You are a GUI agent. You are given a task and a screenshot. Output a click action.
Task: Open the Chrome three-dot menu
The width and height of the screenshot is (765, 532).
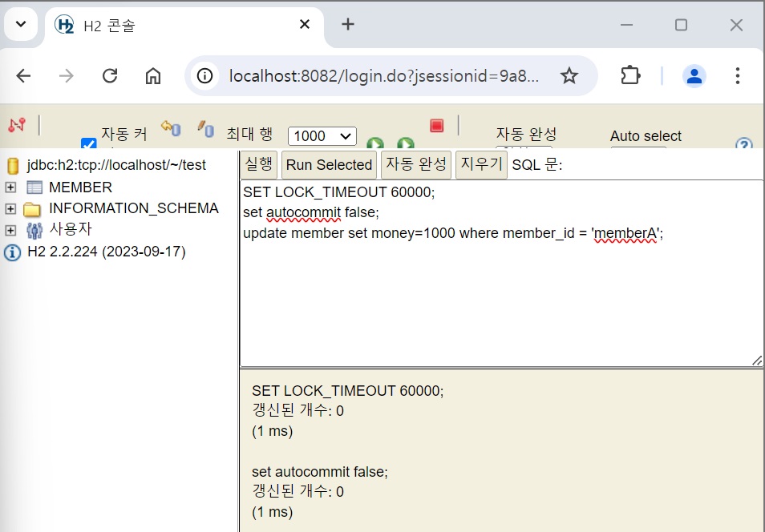point(738,75)
